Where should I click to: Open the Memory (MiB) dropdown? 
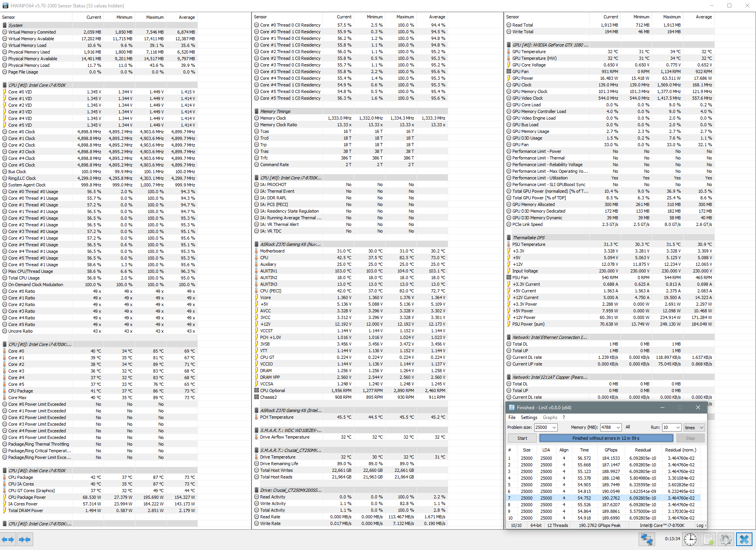(618, 428)
